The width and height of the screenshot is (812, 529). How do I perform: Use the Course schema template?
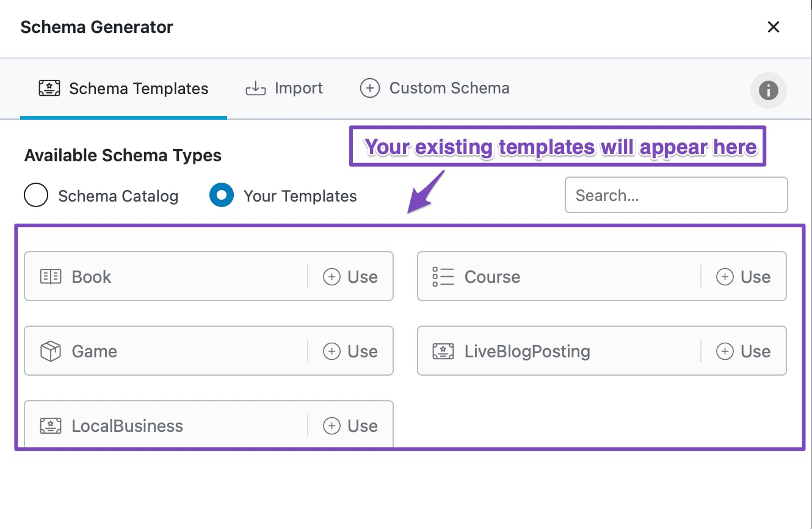(744, 277)
